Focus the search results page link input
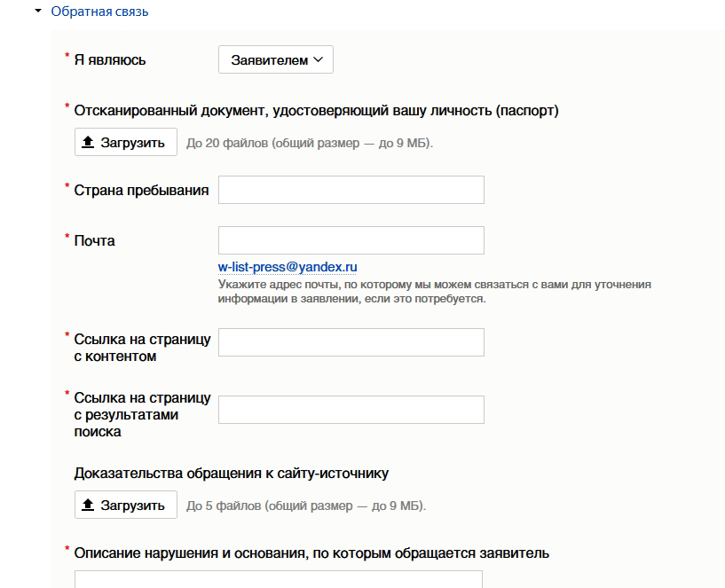 (x=351, y=410)
